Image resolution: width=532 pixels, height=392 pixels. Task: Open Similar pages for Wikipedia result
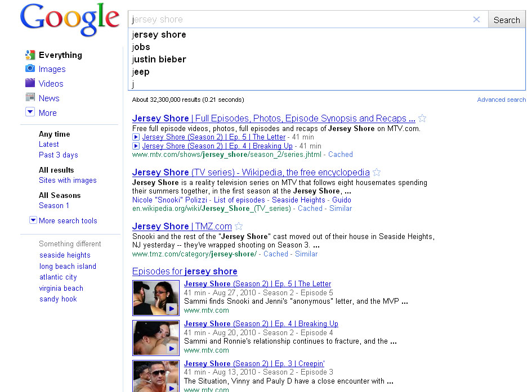pos(341,208)
